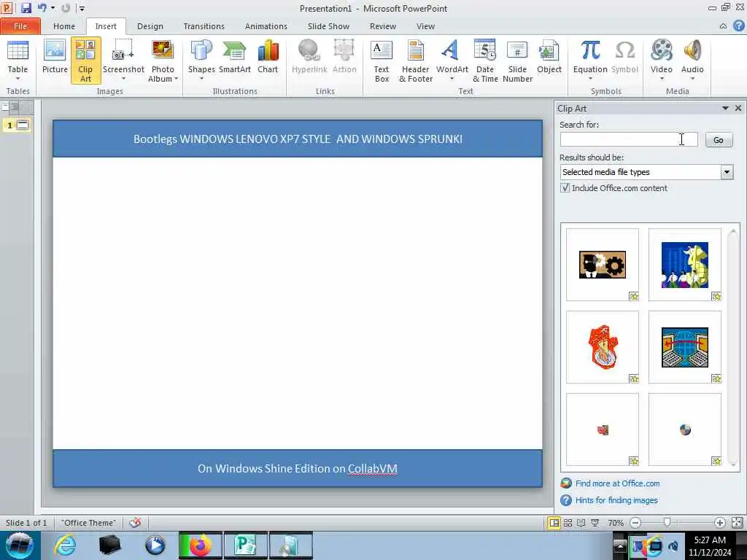Image resolution: width=747 pixels, height=560 pixels.
Task: Undo the last action
Action: [42, 8]
